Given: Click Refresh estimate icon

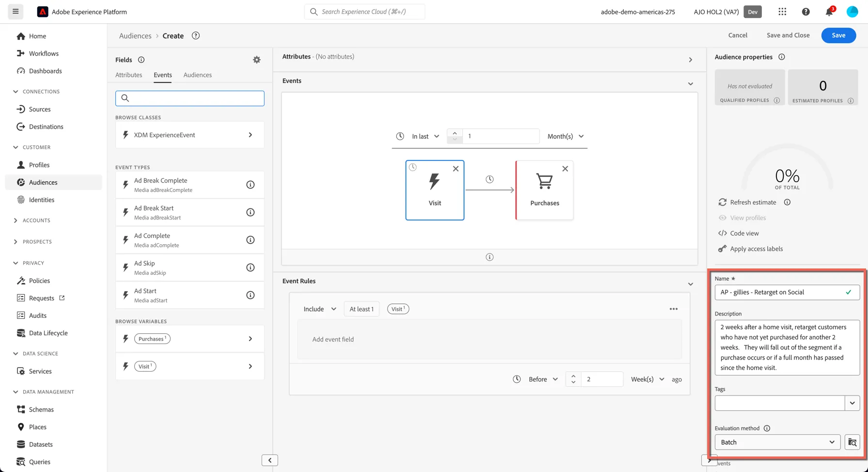Looking at the screenshot, I should coord(723,202).
